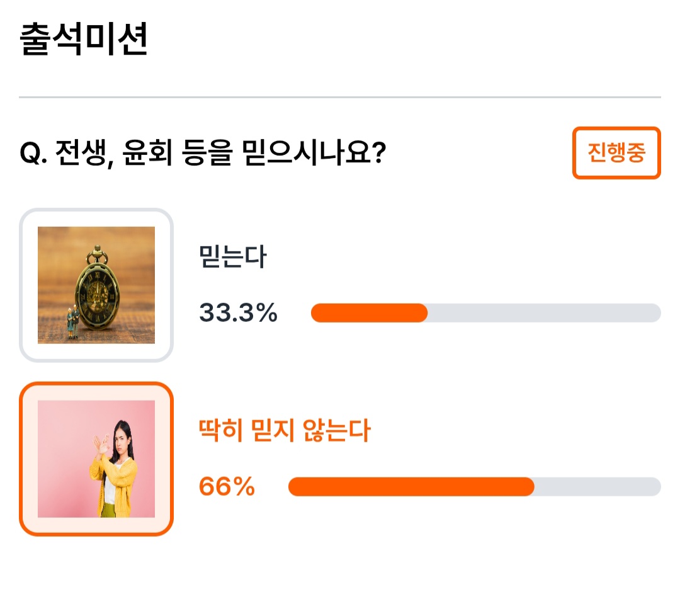Click the horizontal divider under the title
The image size is (680, 616).
[x=340, y=97]
